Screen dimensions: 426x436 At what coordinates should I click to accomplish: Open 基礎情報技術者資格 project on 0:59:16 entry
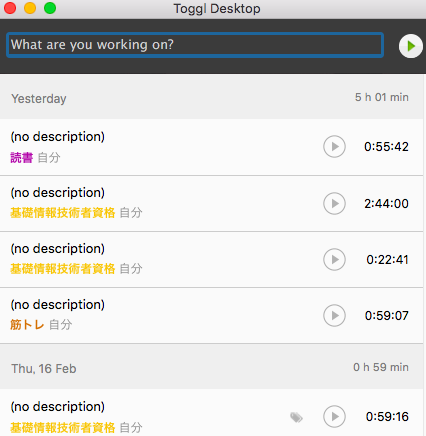pyautogui.click(x=63, y=427)
